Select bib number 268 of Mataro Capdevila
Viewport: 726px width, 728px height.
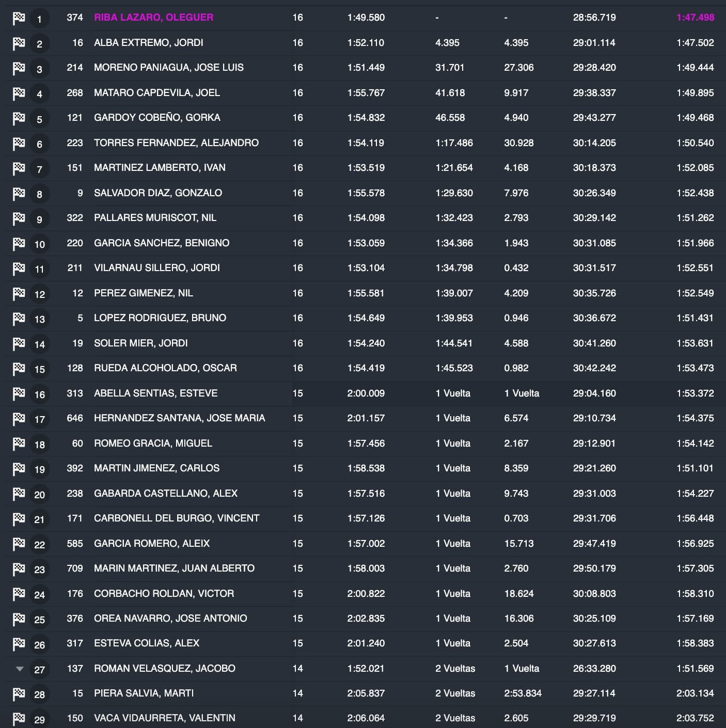click(x=75, y=93)
